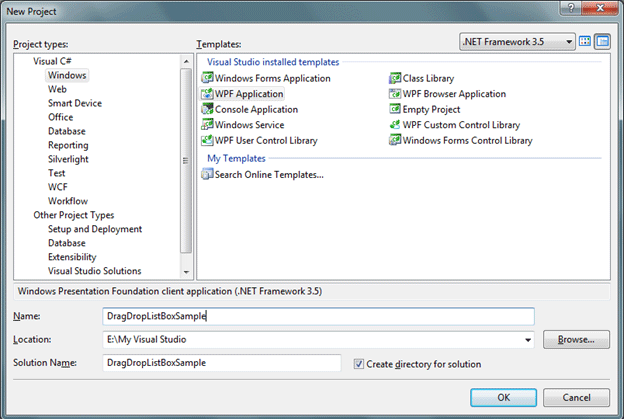Select Web project type

57,89
